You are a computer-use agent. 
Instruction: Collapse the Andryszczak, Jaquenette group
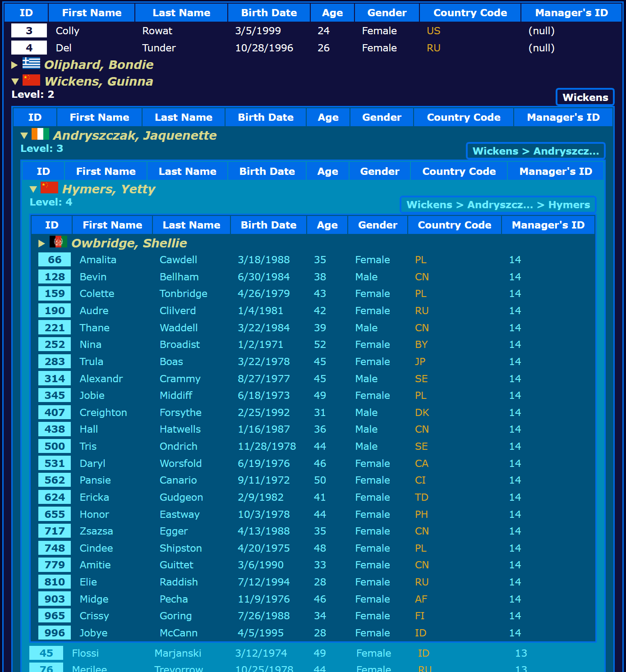point(24,135)
